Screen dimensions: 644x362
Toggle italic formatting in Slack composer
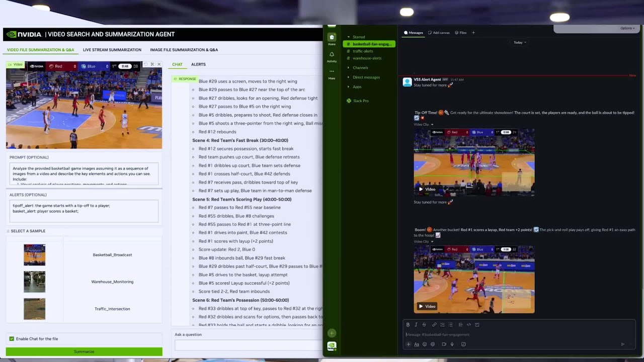416,325
